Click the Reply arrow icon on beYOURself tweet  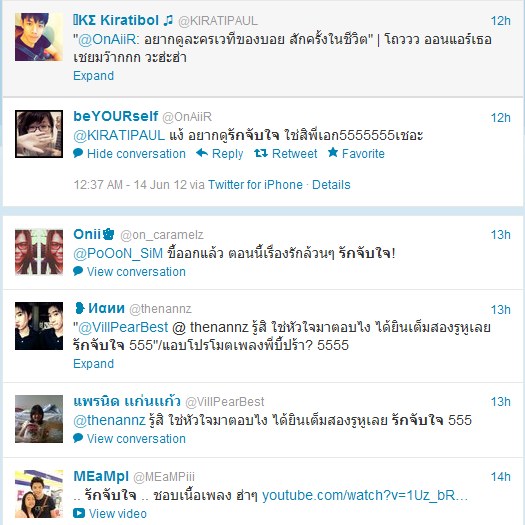[x=202, y=153]
